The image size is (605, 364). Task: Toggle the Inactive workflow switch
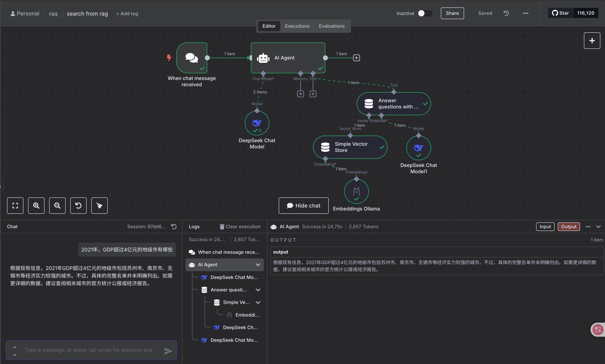click(x=425, y=13)
